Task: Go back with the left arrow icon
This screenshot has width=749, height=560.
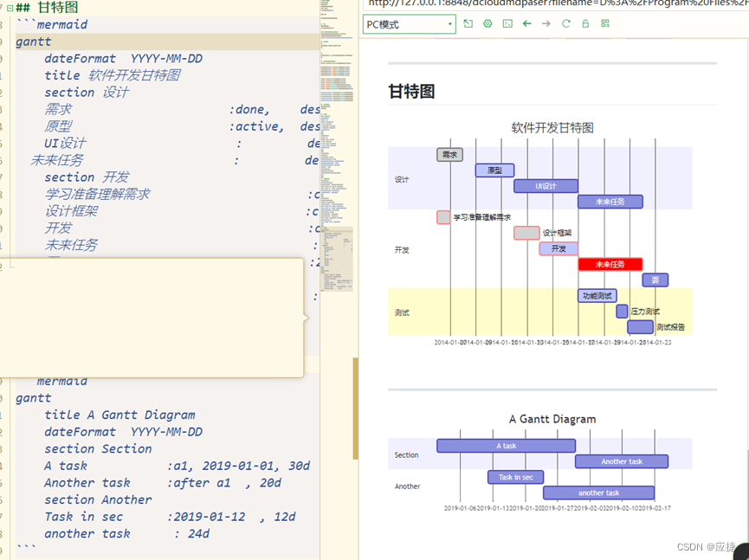Action: [x=526, y=24]
